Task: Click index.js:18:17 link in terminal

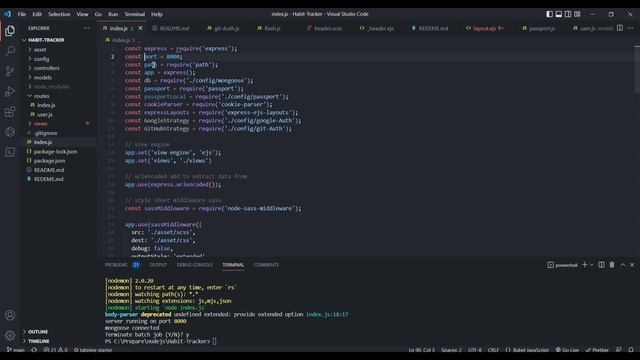Action: tap(327, 314)
